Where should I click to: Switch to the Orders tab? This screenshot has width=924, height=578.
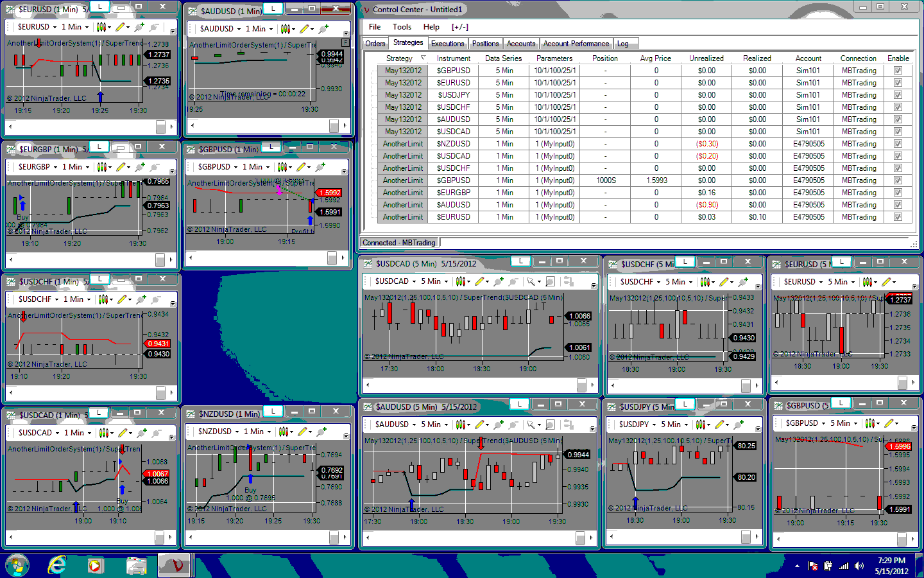(x=375, y=44)
